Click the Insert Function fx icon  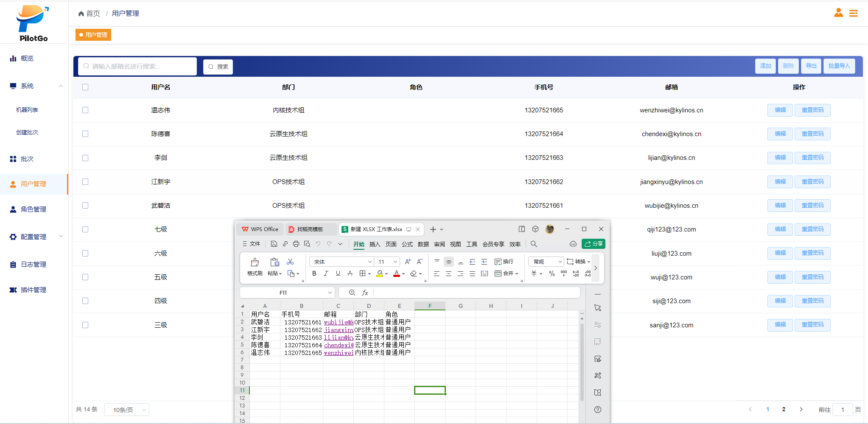coord(365,293)
